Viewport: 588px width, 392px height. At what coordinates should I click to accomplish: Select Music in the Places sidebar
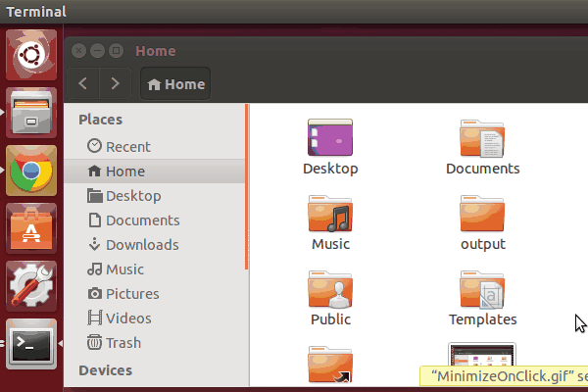[x=155, y=269]
